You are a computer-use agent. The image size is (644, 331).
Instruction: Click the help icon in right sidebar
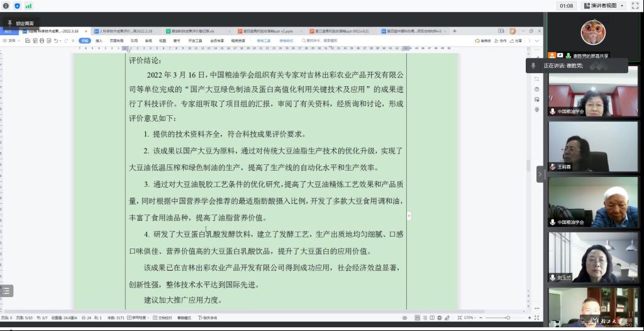[x=537, y=89]
